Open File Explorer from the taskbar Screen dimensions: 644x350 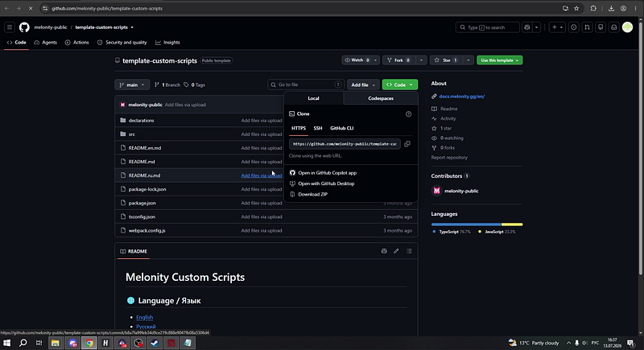pyautogui.click(x=56, y=343)
